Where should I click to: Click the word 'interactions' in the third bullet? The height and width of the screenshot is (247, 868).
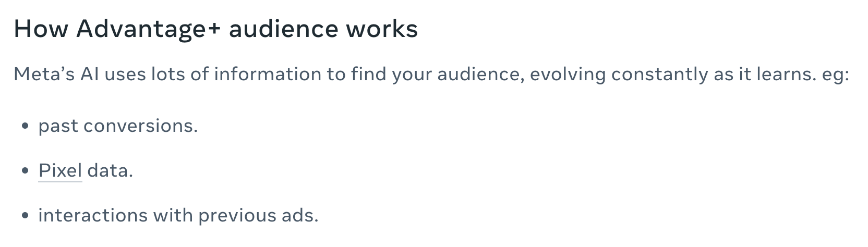[93, 216]
